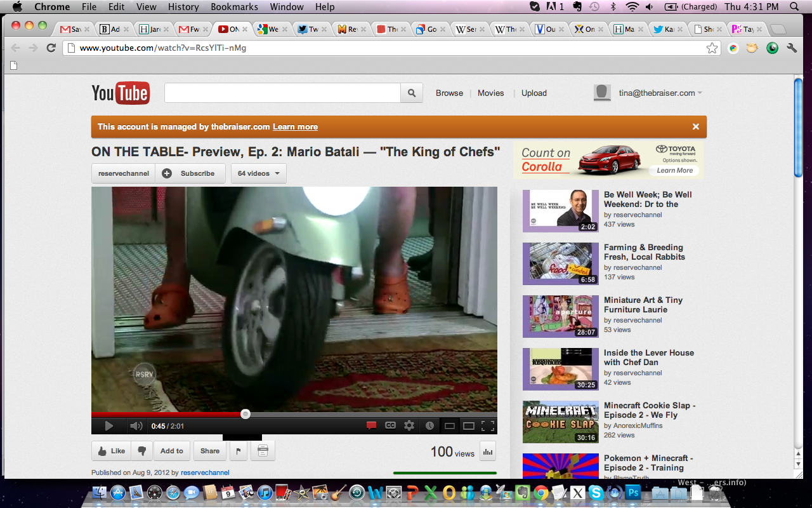Open tina@thebraiser.com account dropdown
The height and width of the screenshot is (508, 812).
[x=660, y=93]
